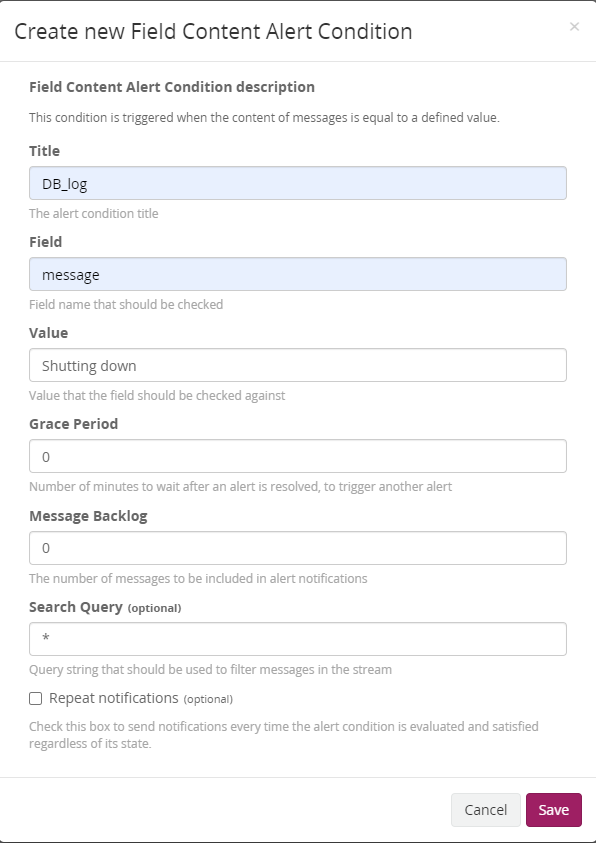Select the Grace Period input box
This screenshot has width=596, height=843.
pyautogui.click(x=298, y=456)
